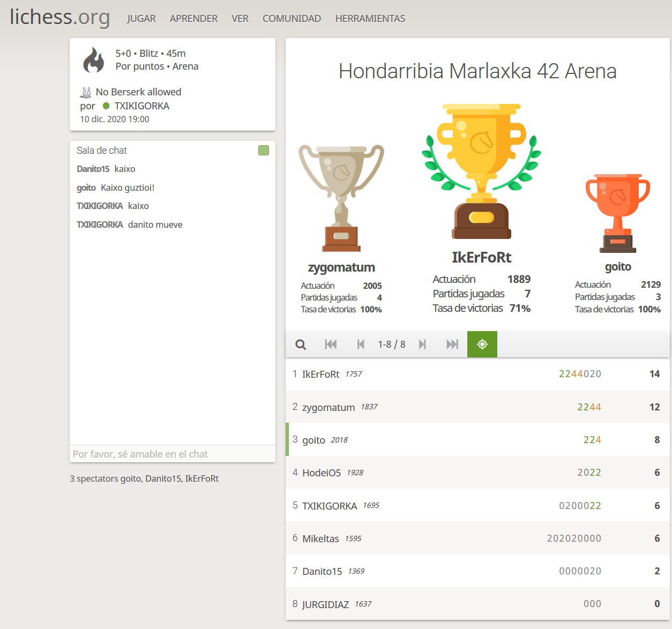Toggle the chat room green checkbox

(264, 151)
